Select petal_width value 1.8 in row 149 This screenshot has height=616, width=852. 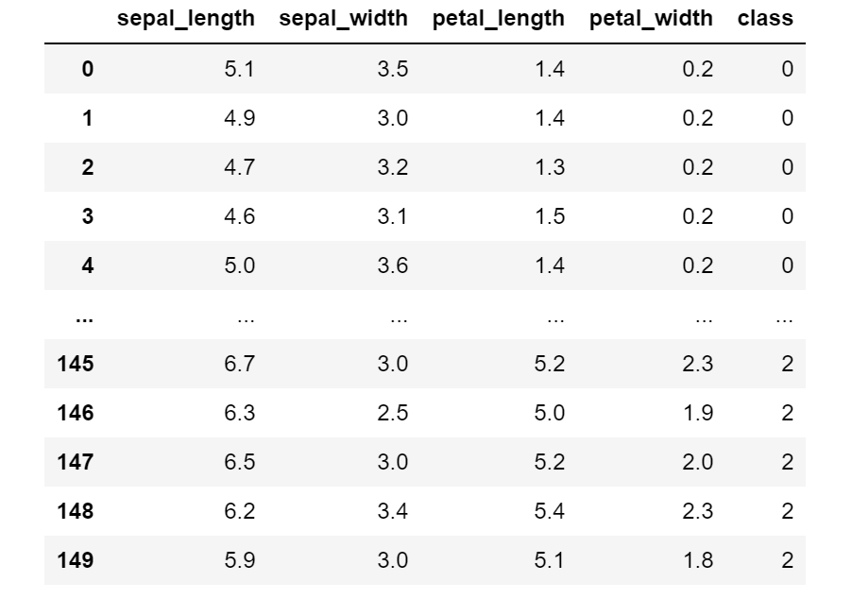(698, 560)
